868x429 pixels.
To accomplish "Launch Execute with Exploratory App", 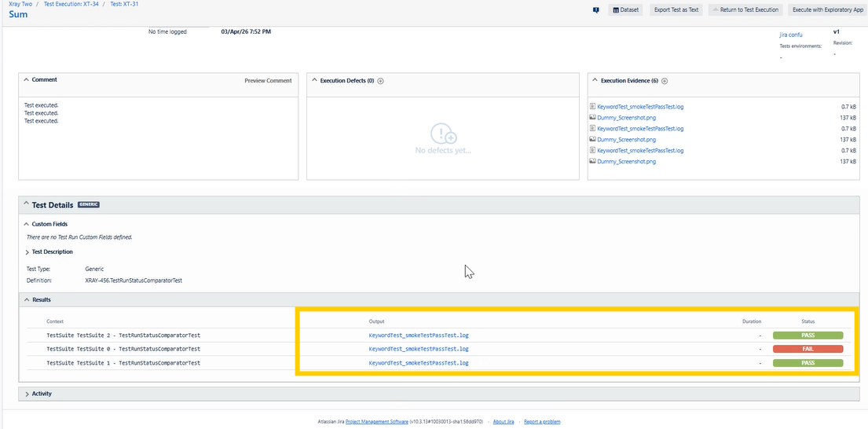I will click(827, 10).
